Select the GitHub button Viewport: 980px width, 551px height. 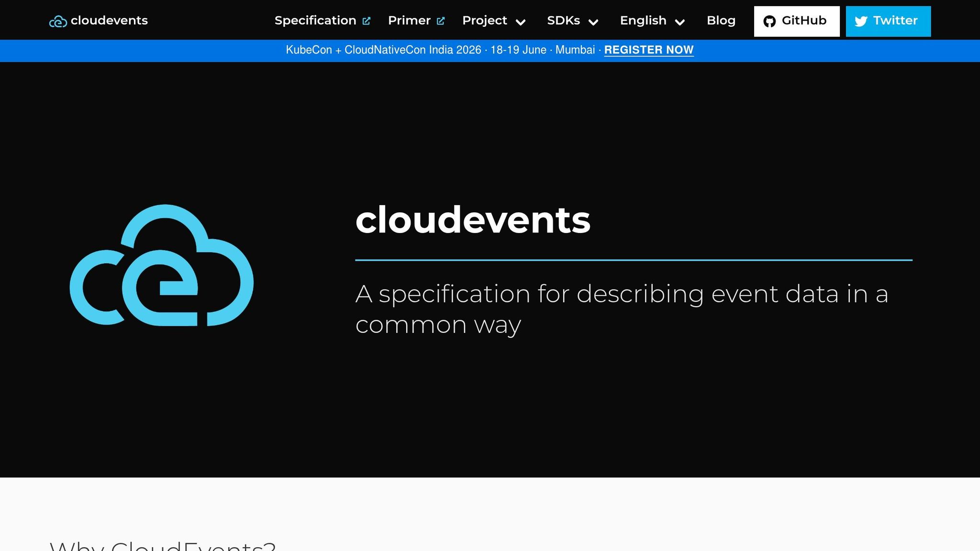[796, 21]
